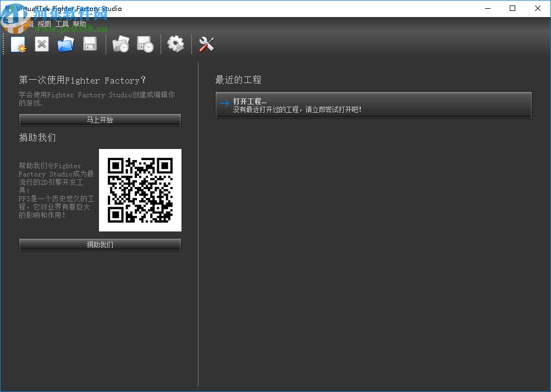The image size is (551, 392).
Task: Open the 编辑 menu
Action: 27,24
